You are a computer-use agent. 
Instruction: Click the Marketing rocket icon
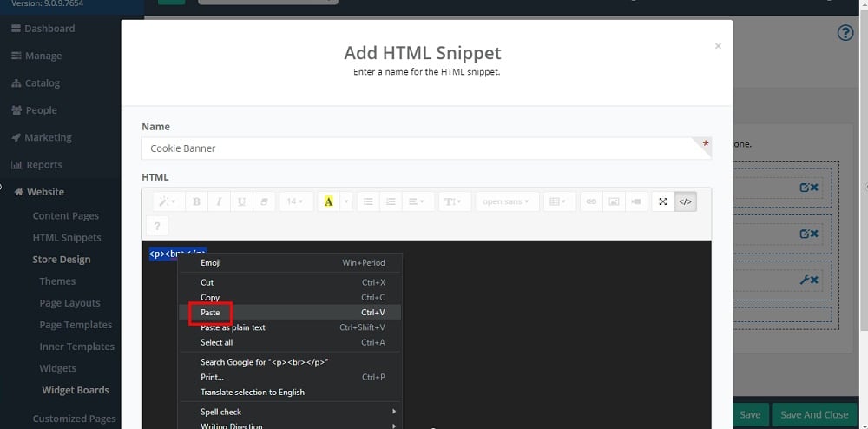[x=16, y=137]
